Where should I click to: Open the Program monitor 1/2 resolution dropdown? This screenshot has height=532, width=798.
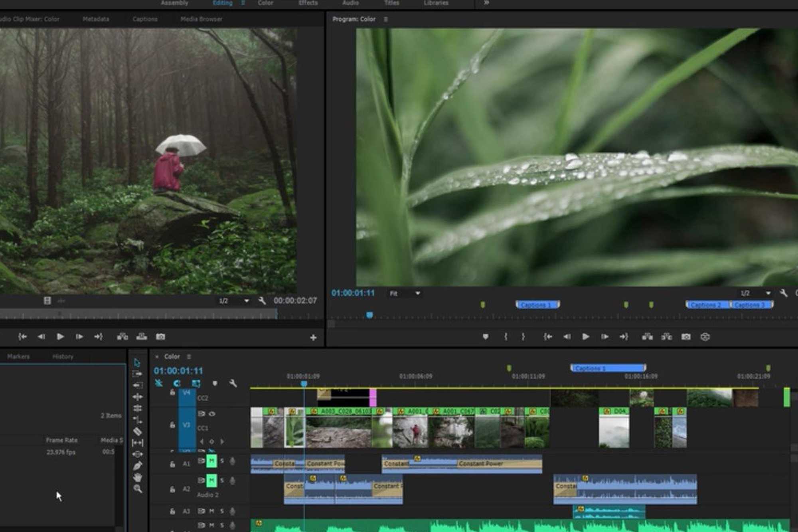[x=756, y=293]
